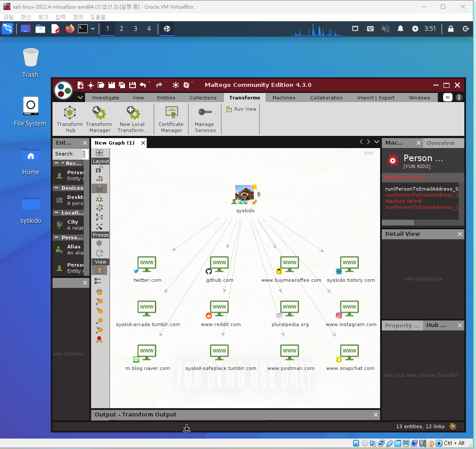Collapse the Devices entity category

pyautogui.click(x=56, y=188)
